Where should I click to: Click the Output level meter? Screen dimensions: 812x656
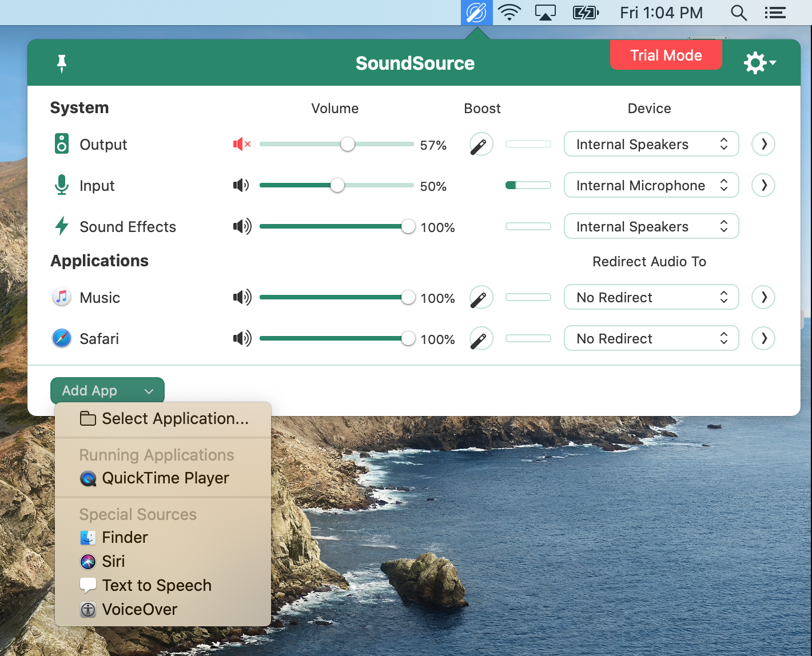(x=528, y=144)
